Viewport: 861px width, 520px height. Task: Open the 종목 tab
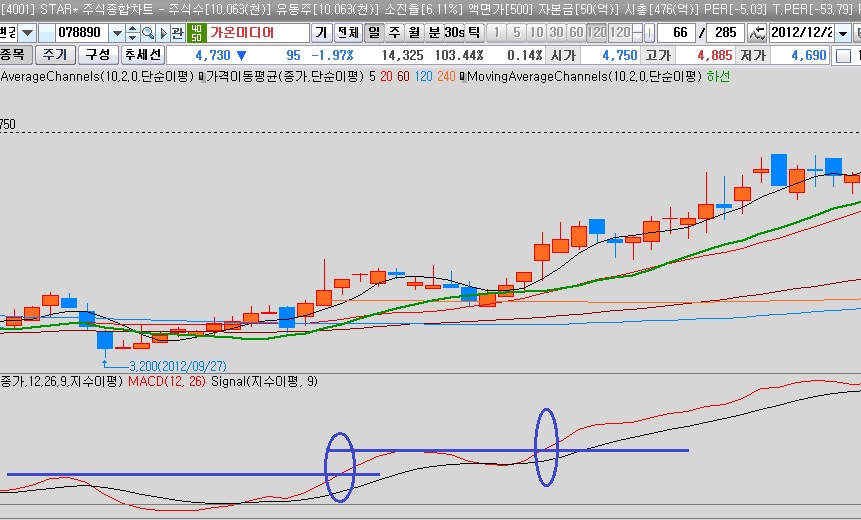(16, 54)
